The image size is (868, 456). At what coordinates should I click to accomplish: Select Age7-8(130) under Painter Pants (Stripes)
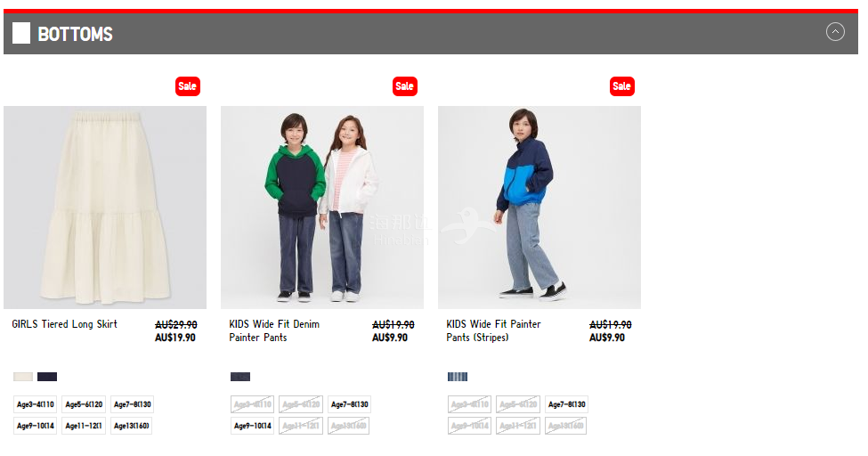click(x=566, y=404)
